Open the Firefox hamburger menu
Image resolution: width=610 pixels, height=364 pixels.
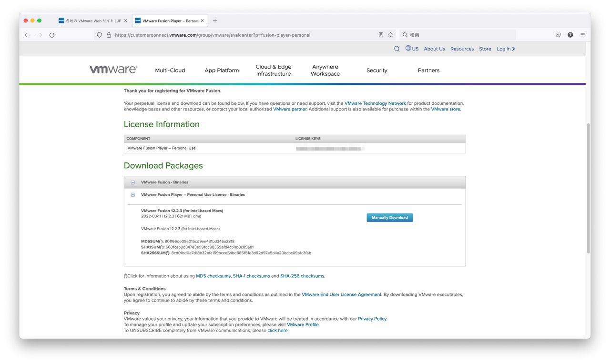(x=583, y=35)
